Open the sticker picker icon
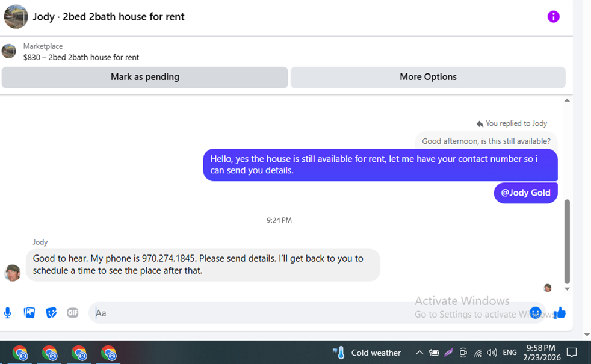The image size is (591, 364). pos(51,313)
